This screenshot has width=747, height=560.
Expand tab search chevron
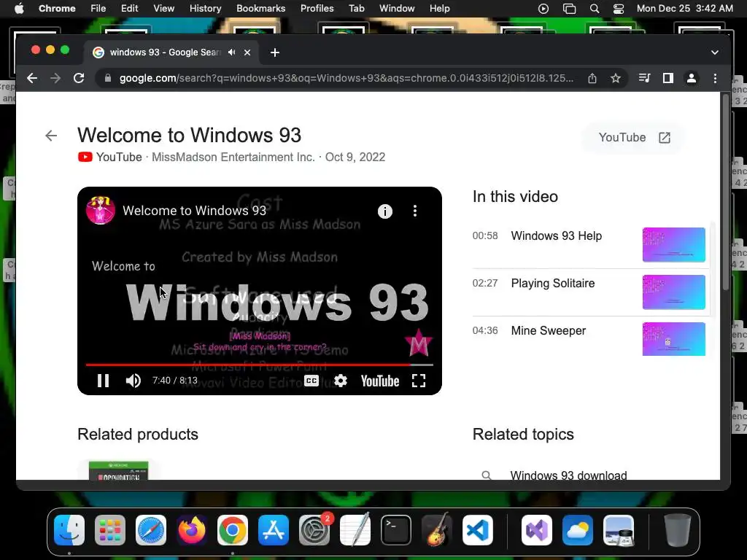(x=715, y=52)
